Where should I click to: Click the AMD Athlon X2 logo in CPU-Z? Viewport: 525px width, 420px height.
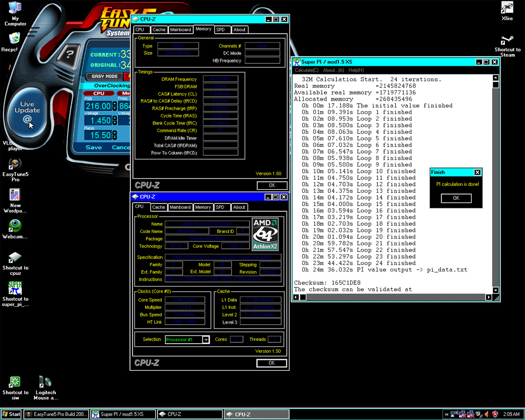click(x=265, y=234)
